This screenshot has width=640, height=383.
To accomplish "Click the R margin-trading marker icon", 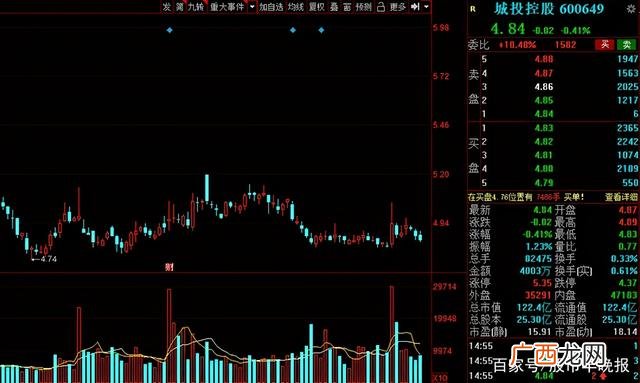I will [473, 9].
